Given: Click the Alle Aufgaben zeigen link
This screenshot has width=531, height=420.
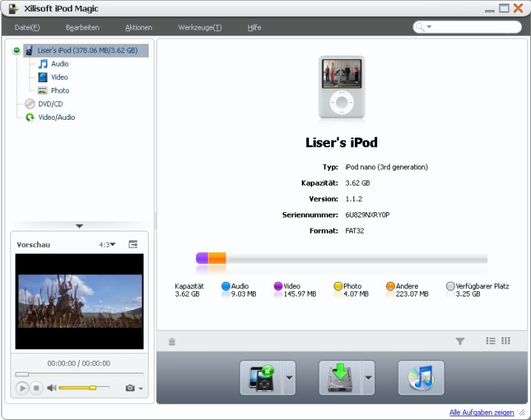Looking at the screenshot, I should (481, 412).
